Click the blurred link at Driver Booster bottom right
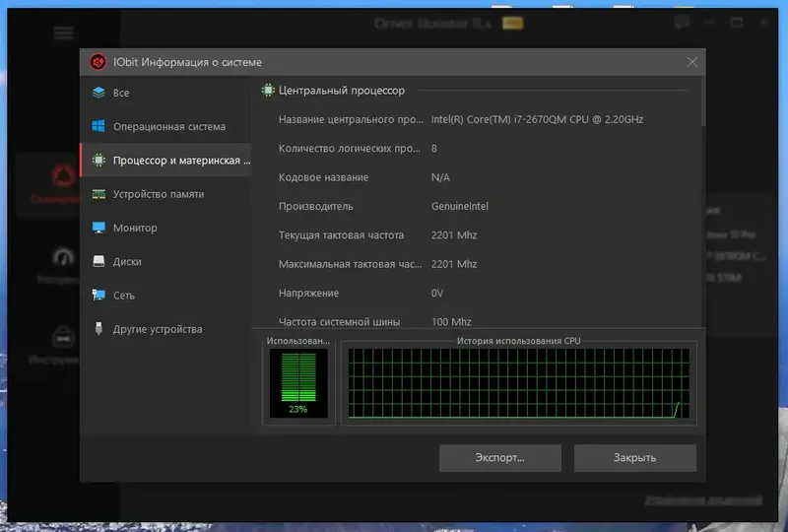The image size is (788, 532). click(703, 499)
